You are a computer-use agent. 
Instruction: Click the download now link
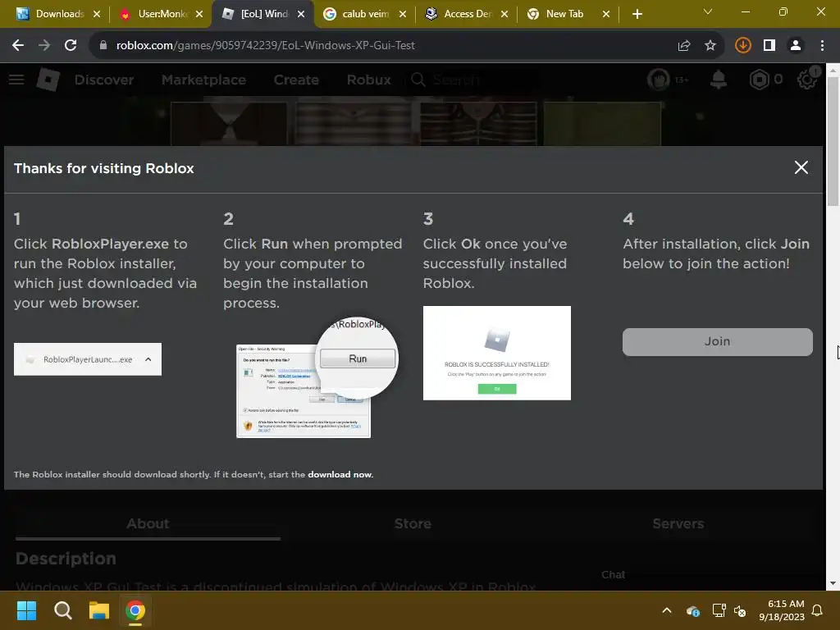coord(340,475)
